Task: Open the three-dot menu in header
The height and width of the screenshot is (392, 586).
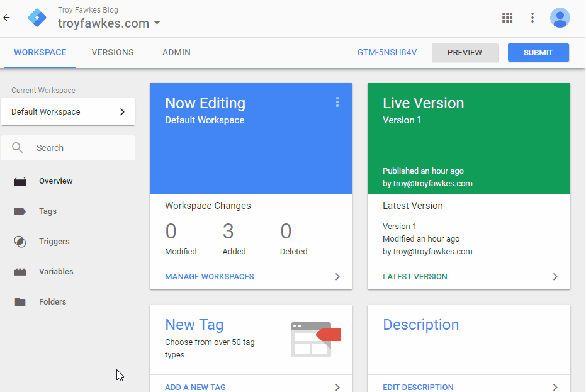Action: 532,18
